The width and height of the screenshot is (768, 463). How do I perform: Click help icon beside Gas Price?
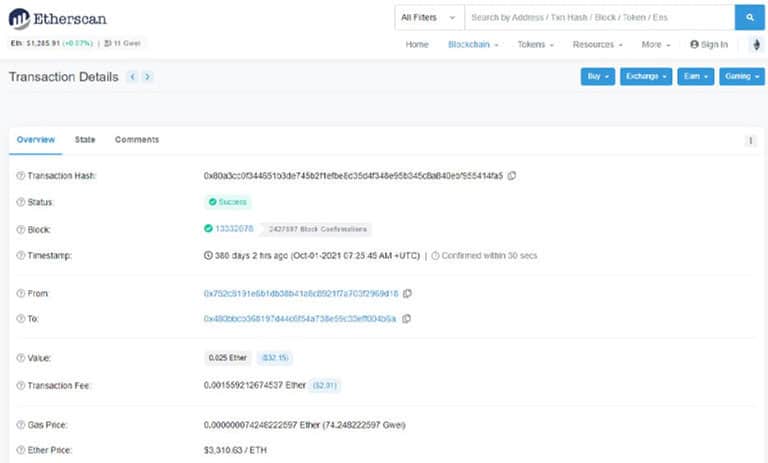tap(21, 425)
